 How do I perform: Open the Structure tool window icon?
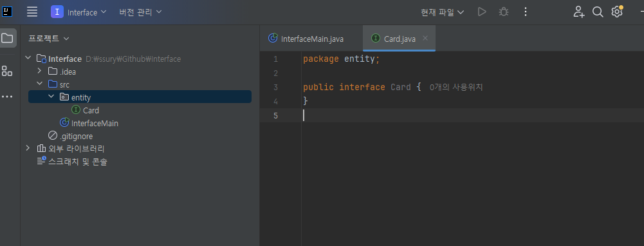[7, 71]
